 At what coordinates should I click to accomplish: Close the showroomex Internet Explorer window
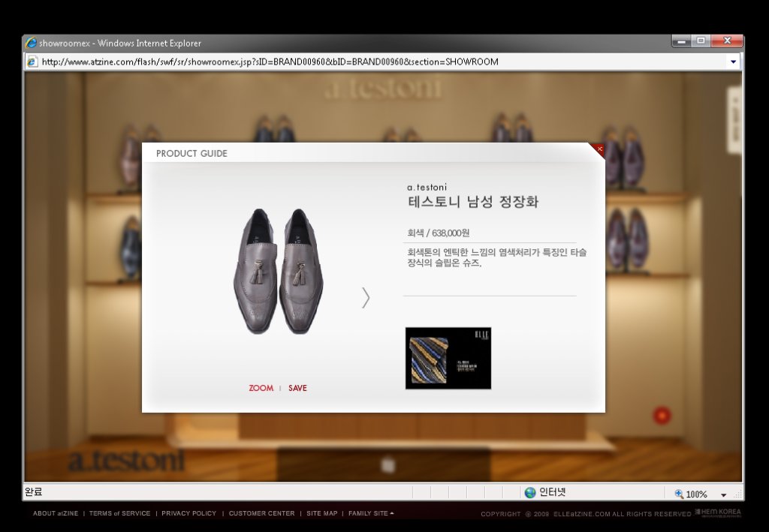pyautogui.click(x=727, y=41)
